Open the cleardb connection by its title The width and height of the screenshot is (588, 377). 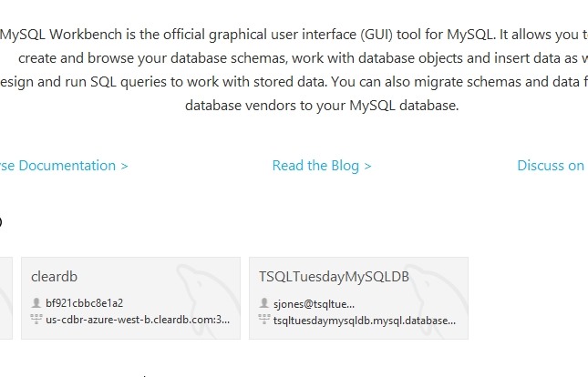coord(52,276)
